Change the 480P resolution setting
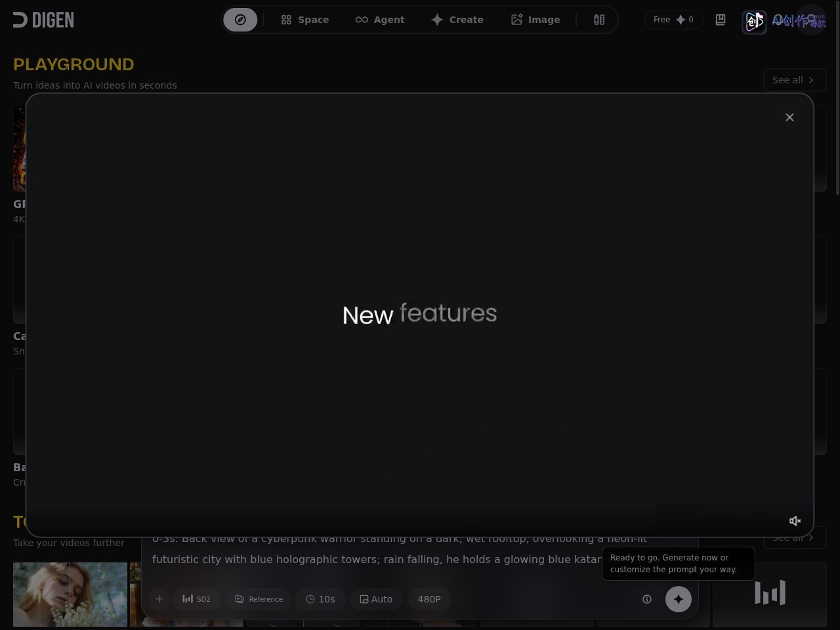The width and height of the screenshot is (840, 630). 429,598
